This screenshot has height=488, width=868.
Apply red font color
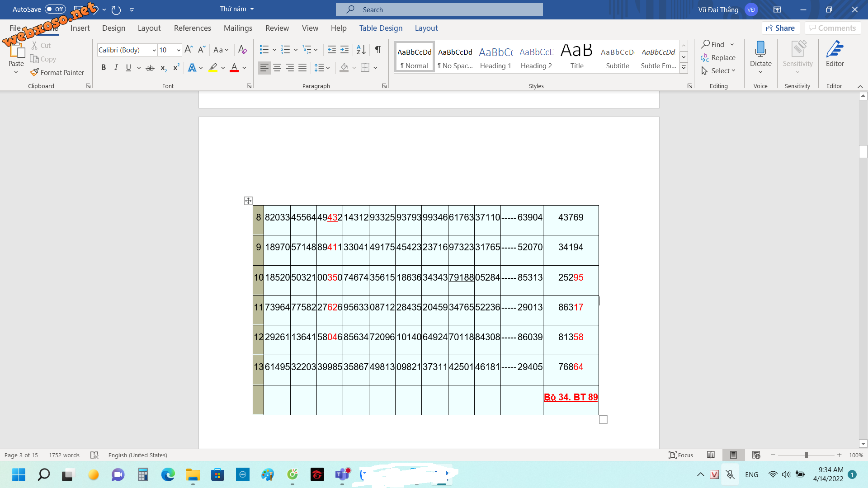pos(234,68)
